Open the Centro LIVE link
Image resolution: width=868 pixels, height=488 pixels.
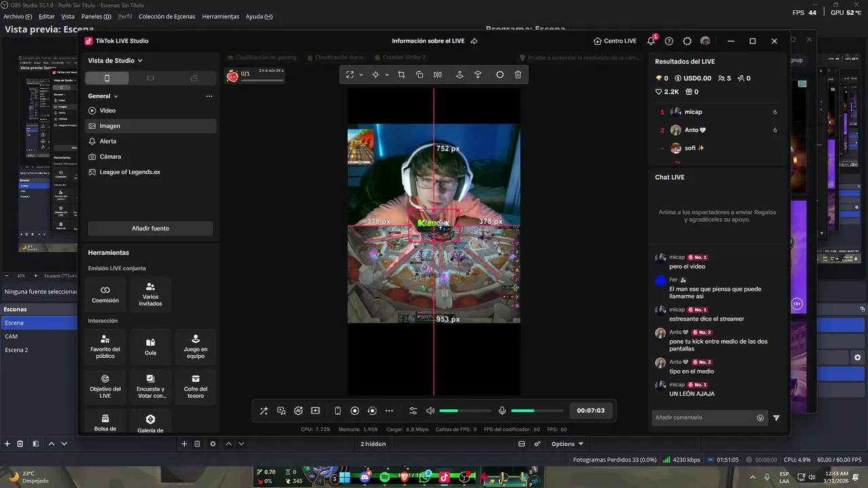tap(614, 41)
